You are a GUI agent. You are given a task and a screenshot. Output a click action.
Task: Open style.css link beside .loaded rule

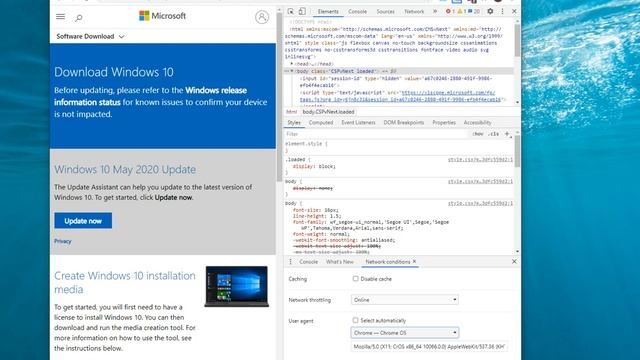480,160
